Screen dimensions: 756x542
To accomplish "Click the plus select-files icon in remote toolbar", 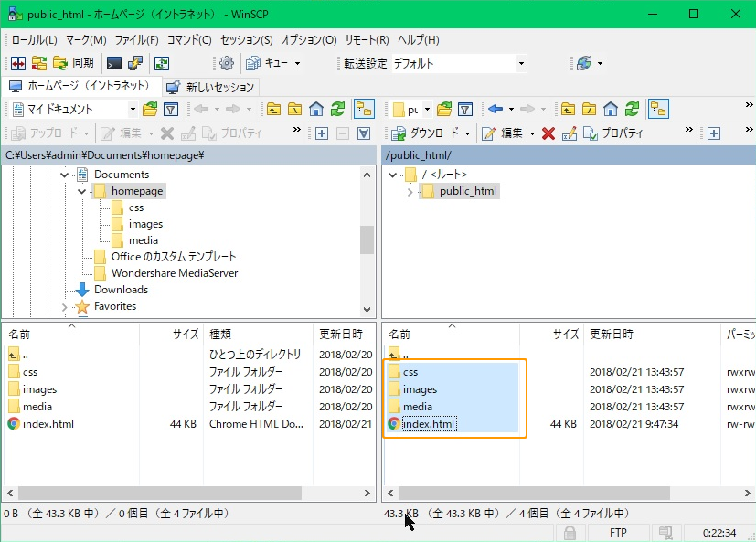I will [714, 133].
